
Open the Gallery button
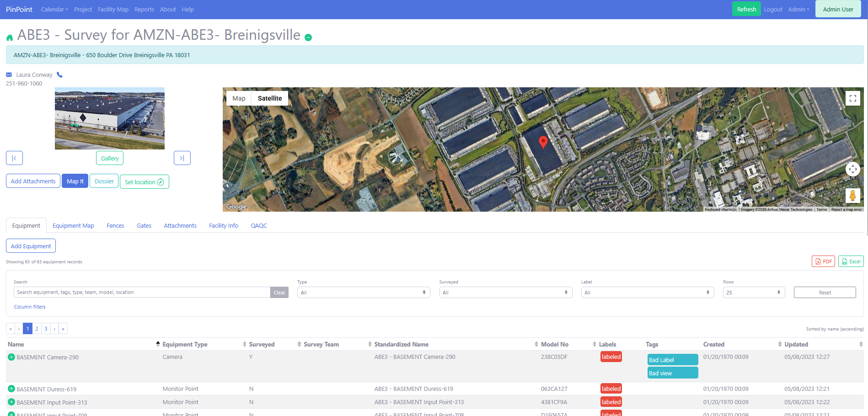coord(110,158)
